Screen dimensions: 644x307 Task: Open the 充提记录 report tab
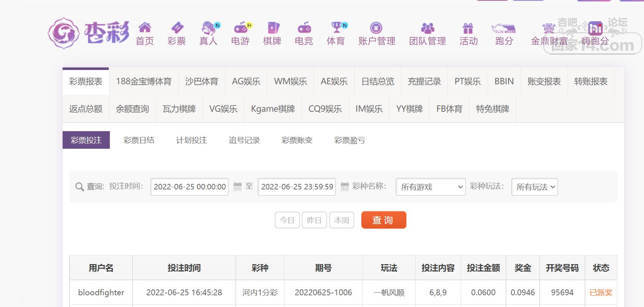coord(424,81)
